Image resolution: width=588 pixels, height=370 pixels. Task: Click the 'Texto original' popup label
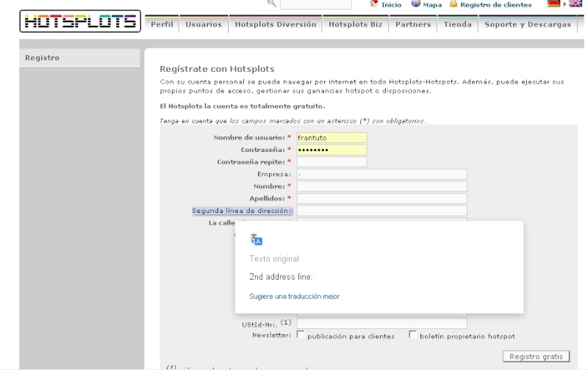274,258
